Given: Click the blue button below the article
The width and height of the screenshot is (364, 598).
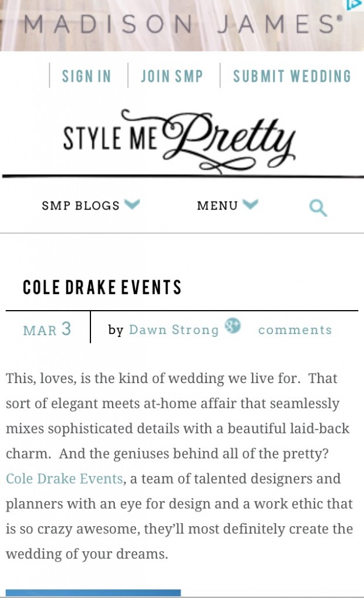Looking at the screenshot, I should pyautogui.click(x=93, y=593).
